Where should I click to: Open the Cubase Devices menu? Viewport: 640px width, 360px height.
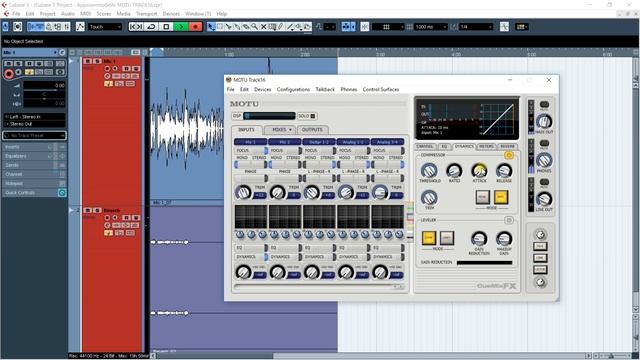pyautogui.click(x=171, y=14)
